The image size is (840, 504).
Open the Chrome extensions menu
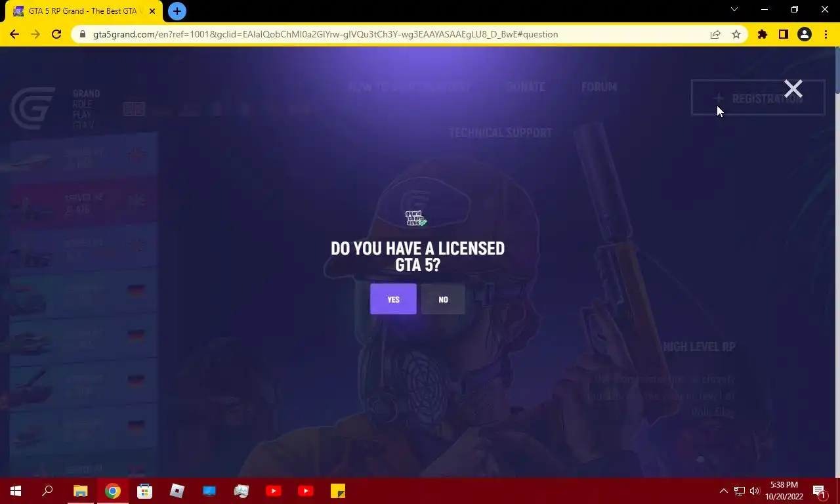762,34
